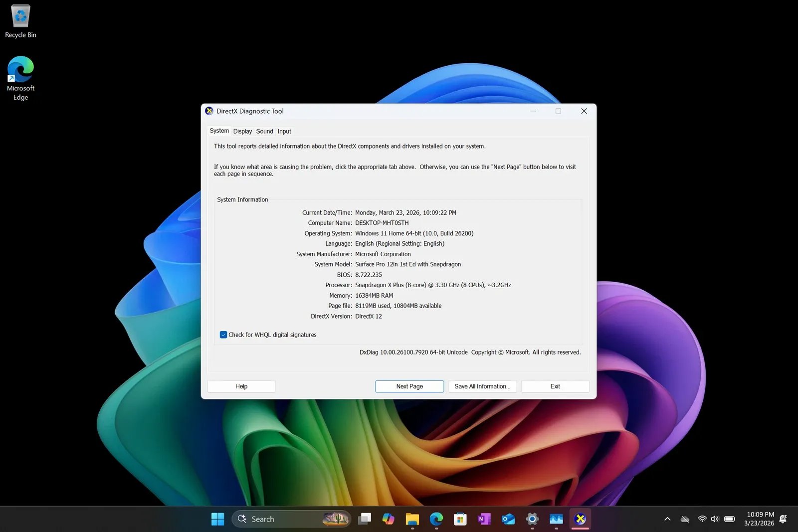The width and height of the screenshot is (798, 532).
Task: Switch to the Display tab
Action: (242, 131)
